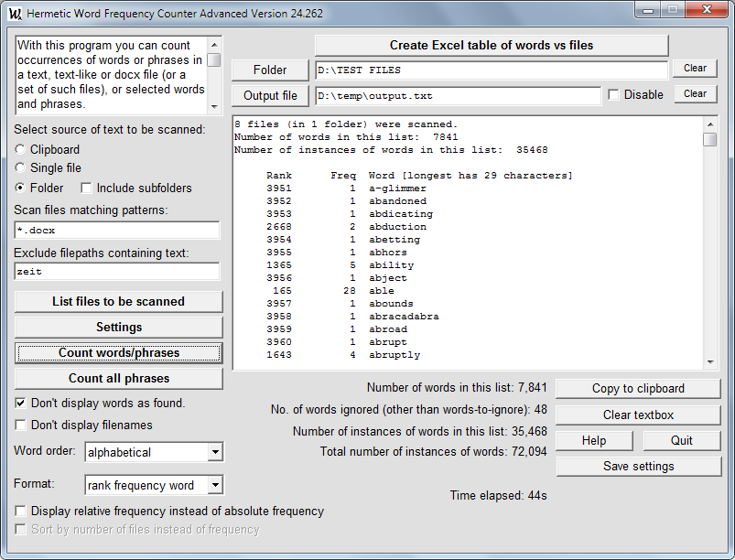Click Create Excel table of words vs files
This screenshot has height=560, width=735.
pyautogui.click(x=492, y=46)
